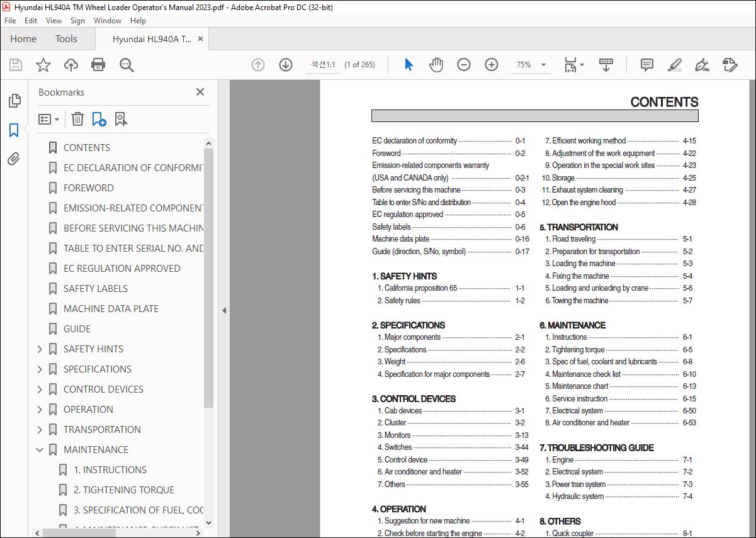The width and height of the screenshot is (756, 538).
Task: Click the Zoom out minus icon
Action: click(464, 65)
